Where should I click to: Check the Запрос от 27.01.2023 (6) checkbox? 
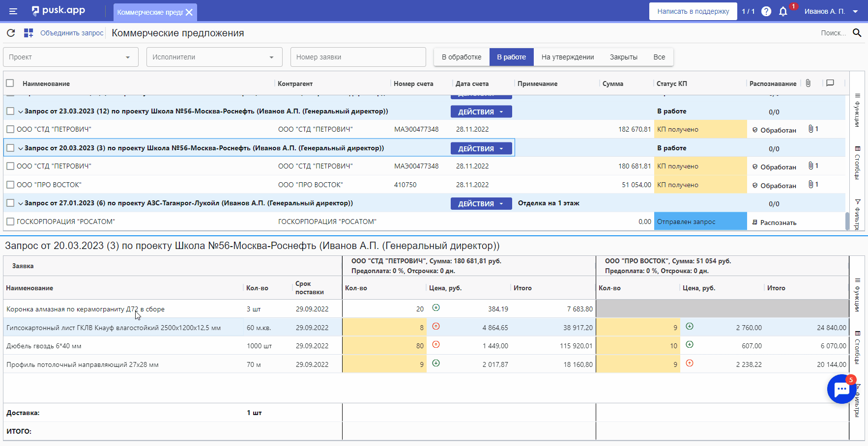coord(10,203)
